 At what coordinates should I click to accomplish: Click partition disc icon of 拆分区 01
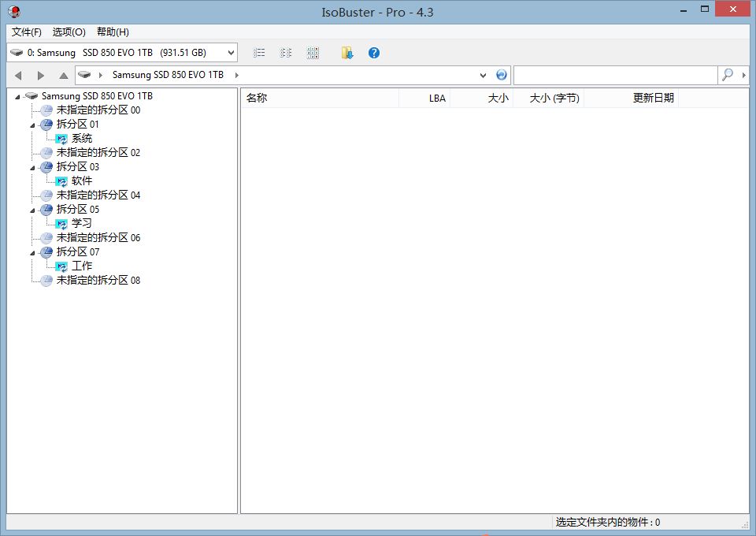pos(46,125)
